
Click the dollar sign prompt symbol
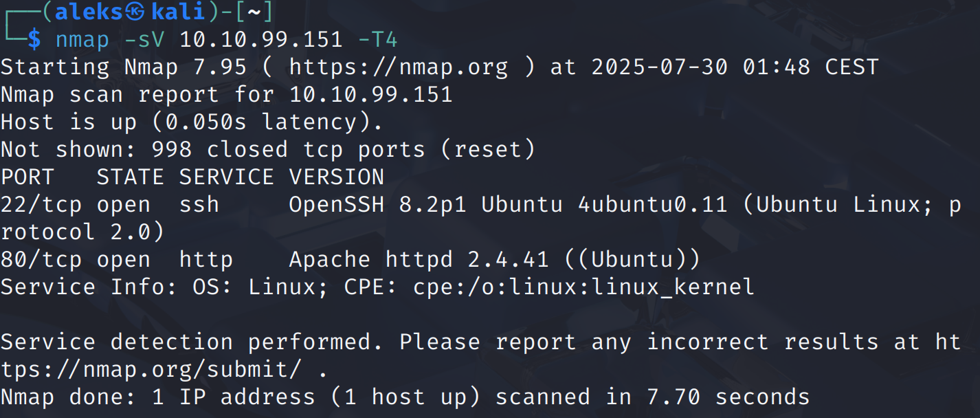(34, 40)
